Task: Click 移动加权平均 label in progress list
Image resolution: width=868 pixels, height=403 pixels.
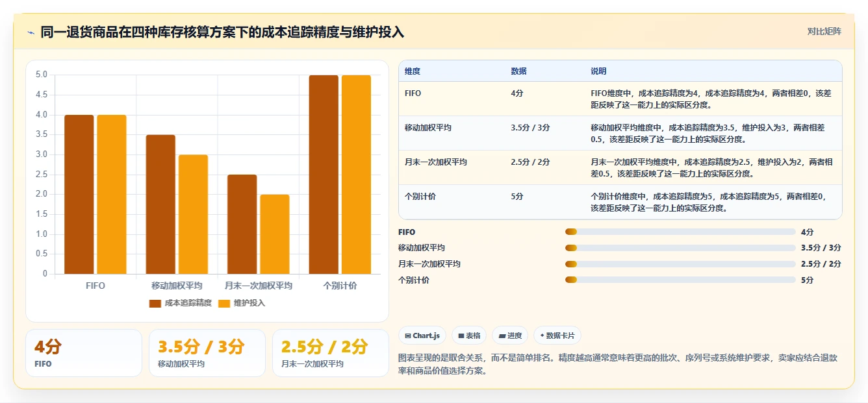Action: coord(422,248)
